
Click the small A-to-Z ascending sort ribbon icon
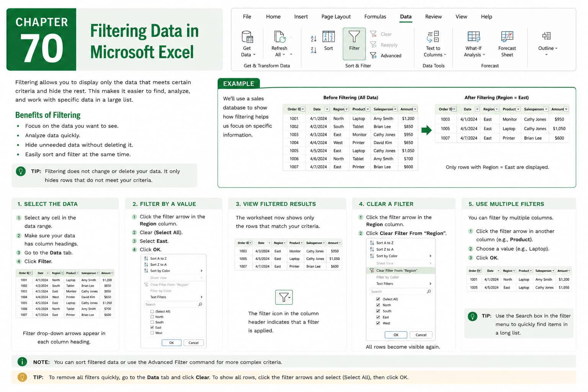coord(314,38)
